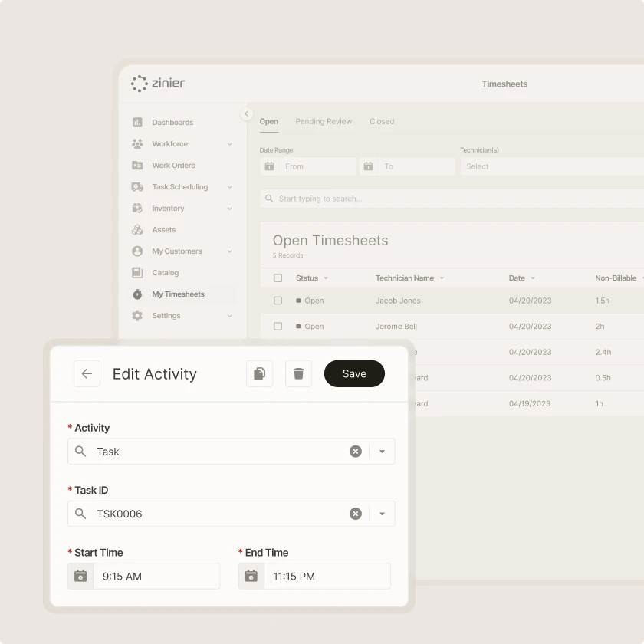Click the Zinier logo

pyautogui.click(x=158, y=84)
